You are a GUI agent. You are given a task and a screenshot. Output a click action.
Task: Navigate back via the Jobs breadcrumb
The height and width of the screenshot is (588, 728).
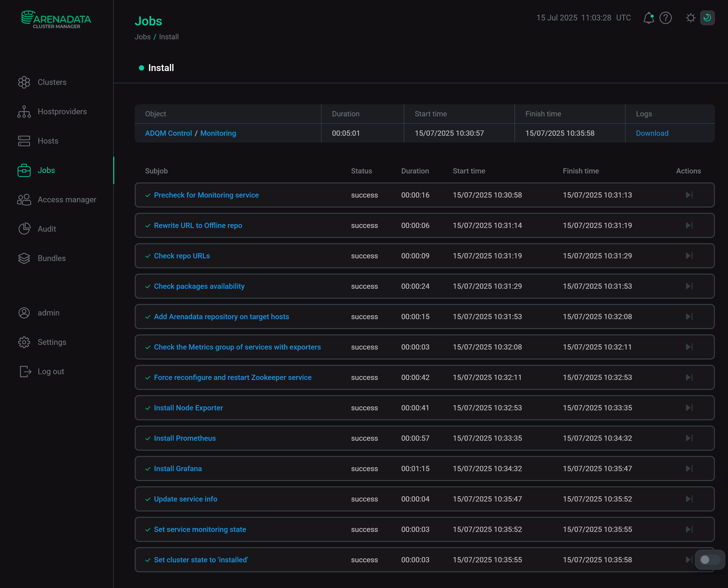(x=143, y=37)
